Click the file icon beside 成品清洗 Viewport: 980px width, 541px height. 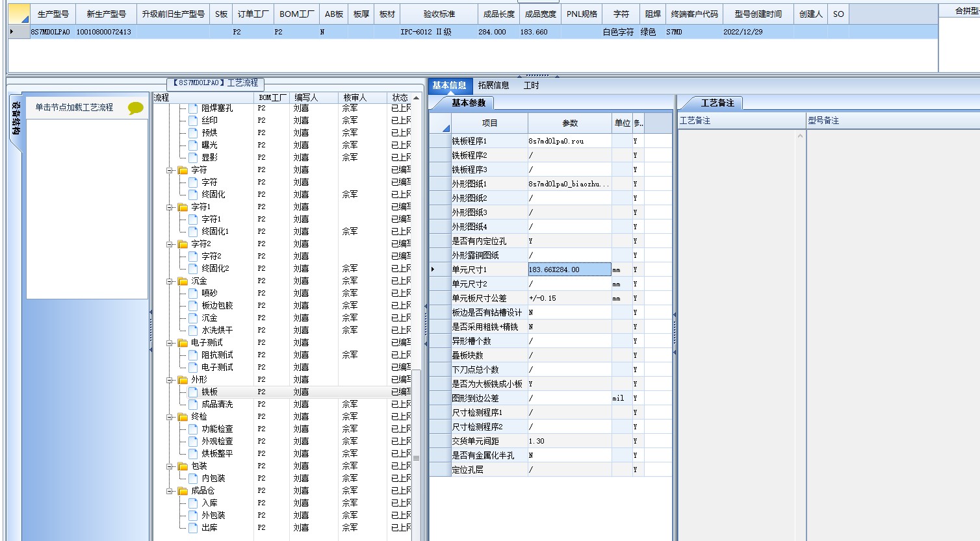pyautogui.click(x=193, y=404)
